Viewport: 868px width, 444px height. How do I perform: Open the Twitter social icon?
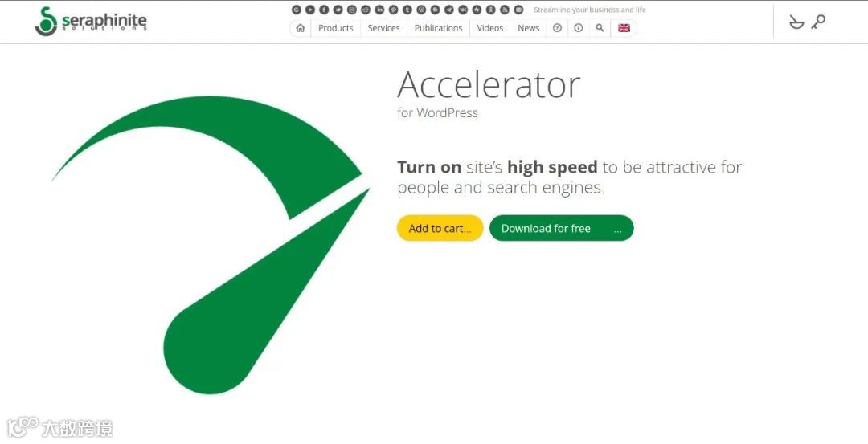[x=338, y=10]
